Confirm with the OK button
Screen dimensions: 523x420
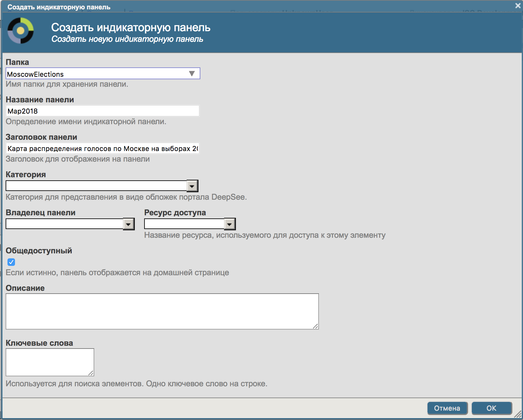[491, 408]
